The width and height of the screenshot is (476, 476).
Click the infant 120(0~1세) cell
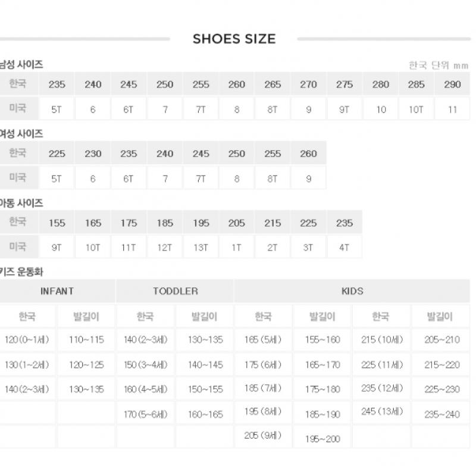pos(28,340)
